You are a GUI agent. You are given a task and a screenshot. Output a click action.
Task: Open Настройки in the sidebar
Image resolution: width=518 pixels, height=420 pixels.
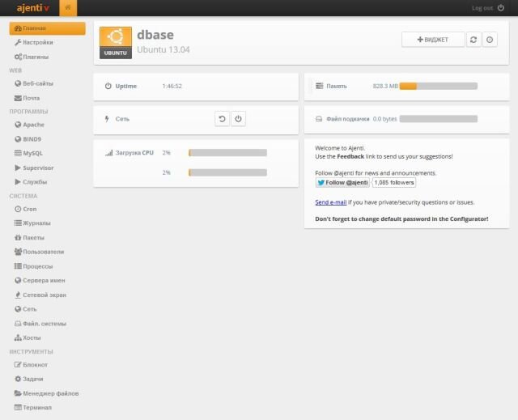pyautogui.click(x=34, y=42)
